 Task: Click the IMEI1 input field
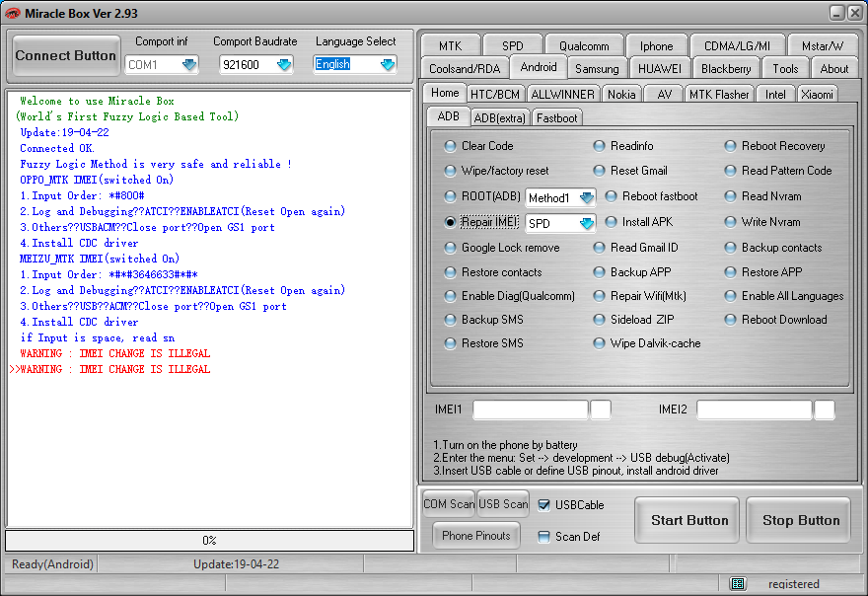[x=531, y=410]
